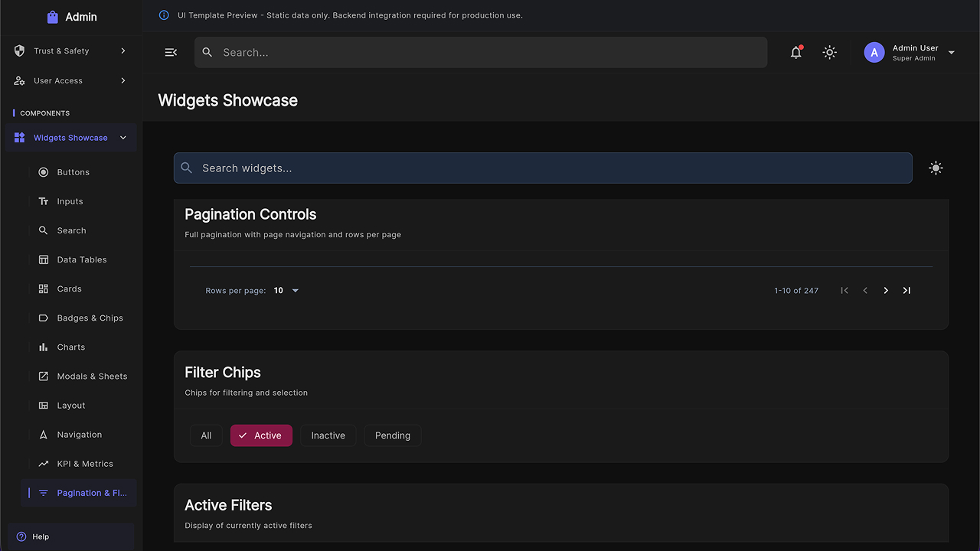Open the Cards widgets page
Screen dimensions: 980x551
click(x=80, y=289)
